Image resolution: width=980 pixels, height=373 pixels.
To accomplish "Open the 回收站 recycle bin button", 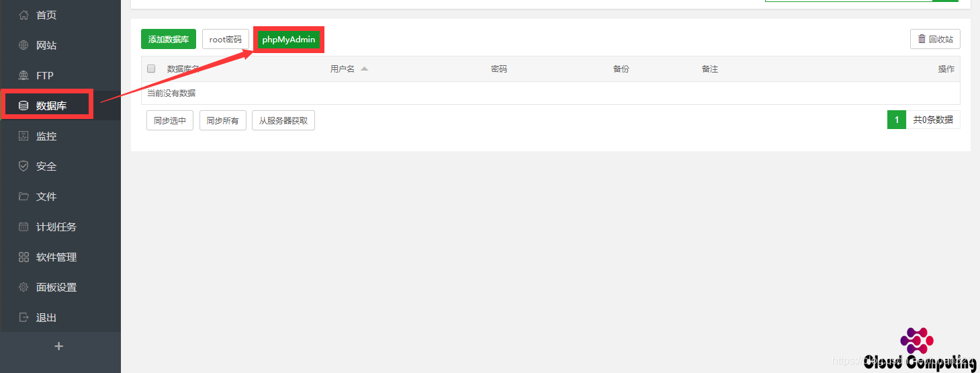I will click(935, 39).
